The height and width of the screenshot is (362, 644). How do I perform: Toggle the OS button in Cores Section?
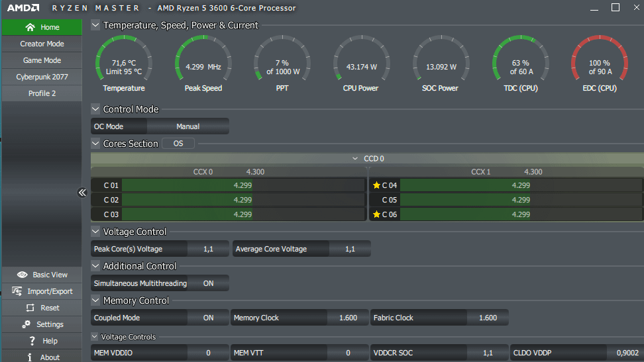(x=178, y=143)
